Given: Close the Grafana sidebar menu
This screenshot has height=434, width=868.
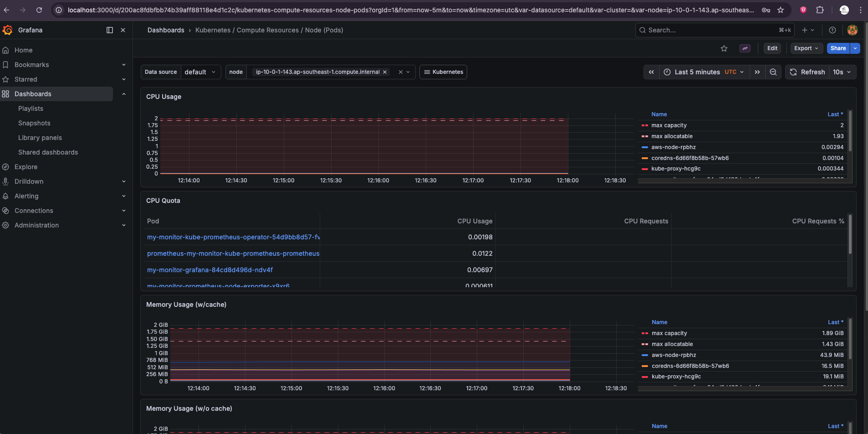Looking at the screenshot, I should (x=123, y=30).
